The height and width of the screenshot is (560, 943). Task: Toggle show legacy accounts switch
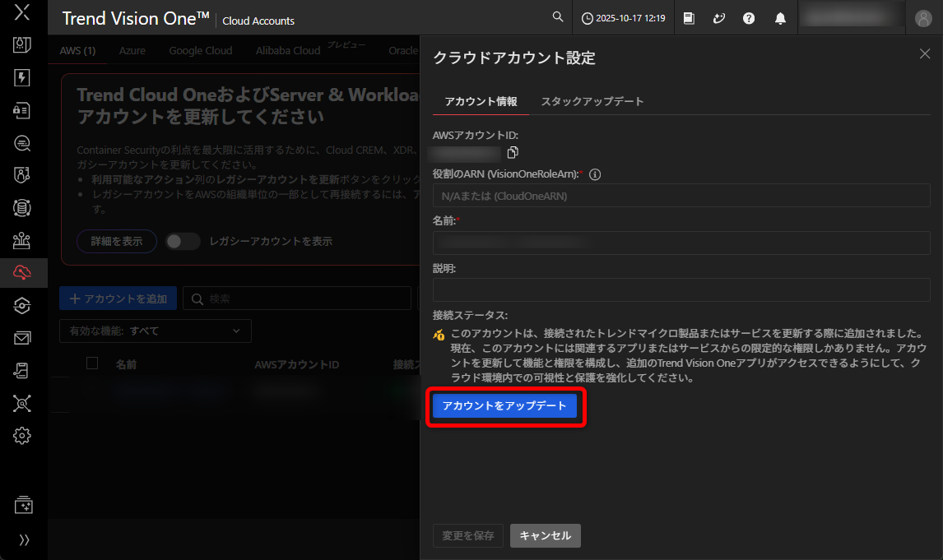pyautogui.click(x=183, y=241)
